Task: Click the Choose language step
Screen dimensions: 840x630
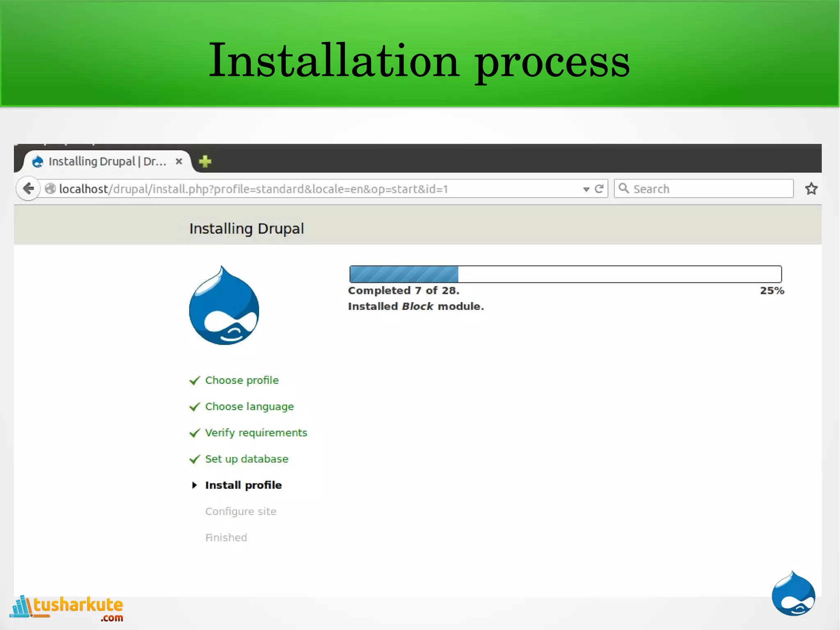Action: click(249, 407)
